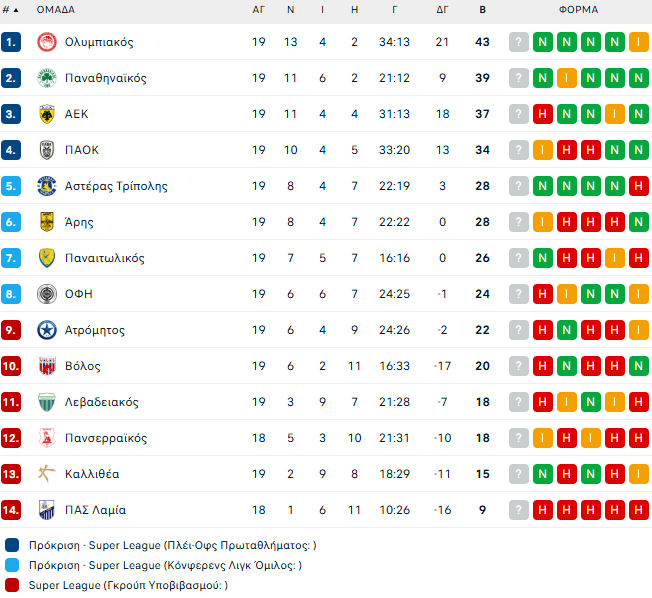Click the Άρης team crest
Viewport: 652px width, 598px height.
click(46, 222)
